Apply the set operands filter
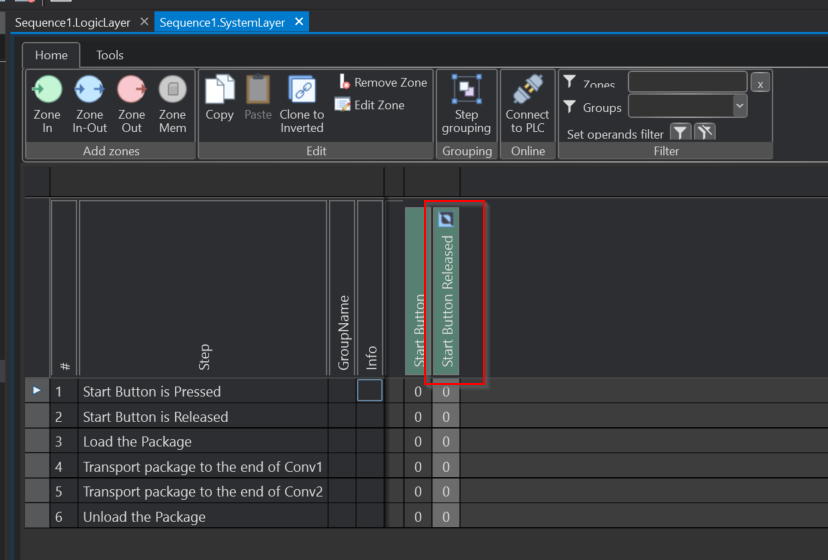 click(680, 132)
